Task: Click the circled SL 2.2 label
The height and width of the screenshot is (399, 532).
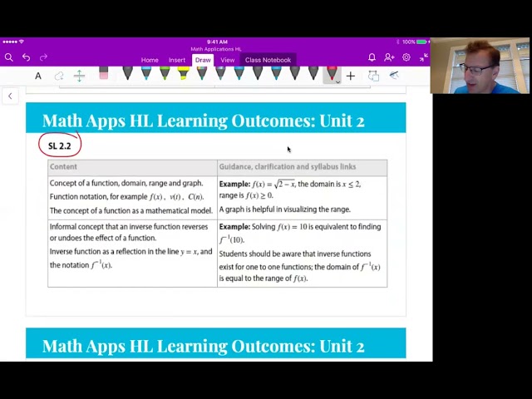Action: [x=60, y=146]
